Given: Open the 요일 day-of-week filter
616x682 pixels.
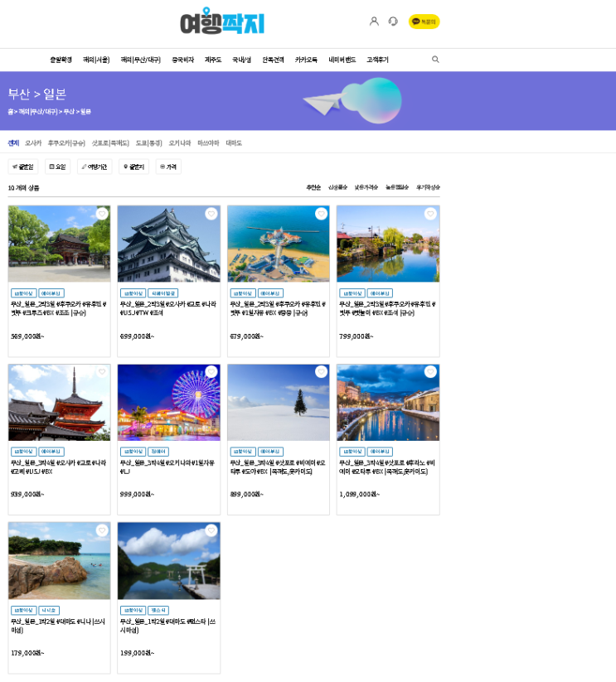Looking at the screenshot, I should click(57, 167).
